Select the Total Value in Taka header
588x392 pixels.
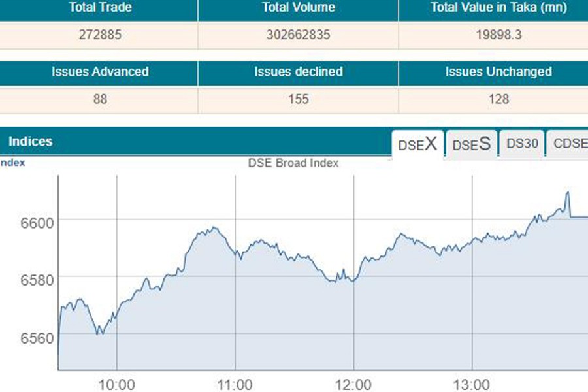(498, 8)
